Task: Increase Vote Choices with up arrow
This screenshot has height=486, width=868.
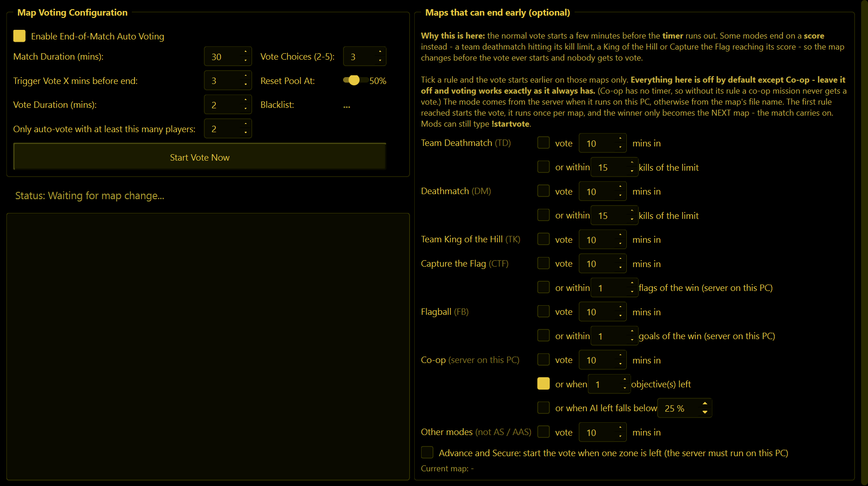Action: pyautogui.click(x=380, y=52)
